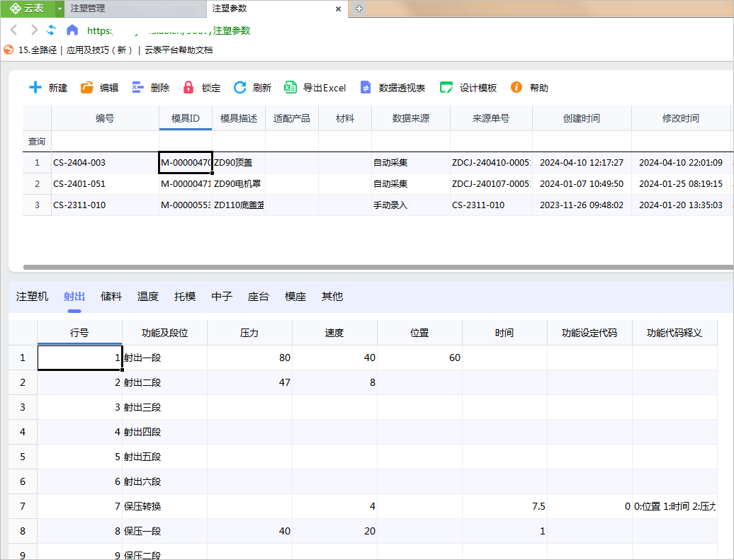Screen dimensions: 734x560
Task: Click query filter field under 编号
Action: [106, 142]
